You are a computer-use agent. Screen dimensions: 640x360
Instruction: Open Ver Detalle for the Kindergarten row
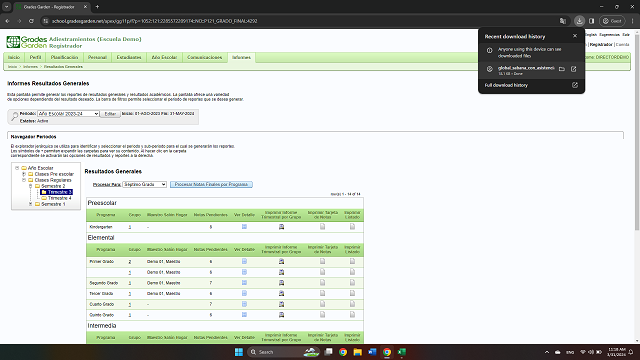click(x=244, y=227)
